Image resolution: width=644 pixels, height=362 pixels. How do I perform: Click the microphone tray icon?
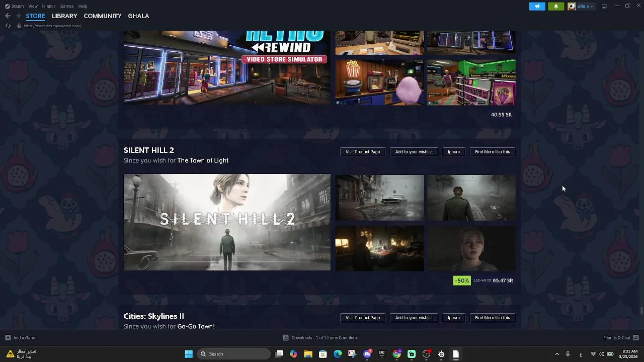click(x=568, y=354)
